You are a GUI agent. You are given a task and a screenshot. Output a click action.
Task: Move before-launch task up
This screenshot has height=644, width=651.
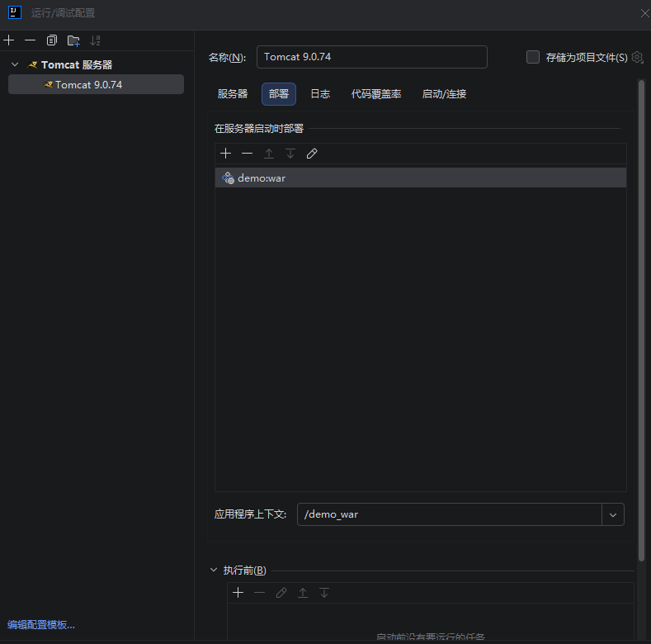click(303, 593)
